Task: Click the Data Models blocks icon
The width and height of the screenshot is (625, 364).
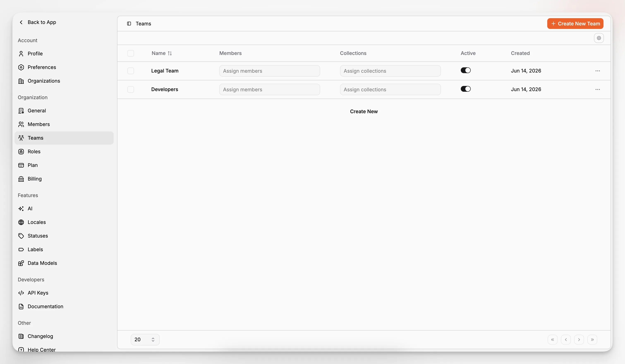Action: tap(21, 263)
